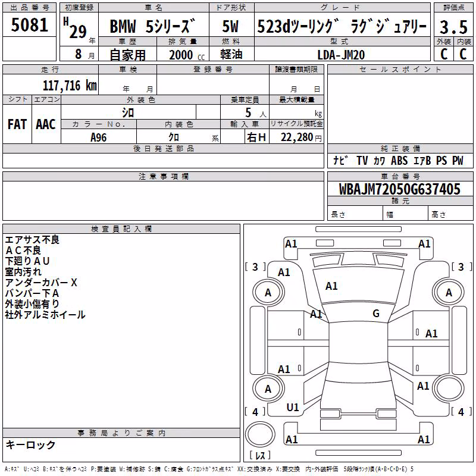Click the 後日発送部品 header
Image resolution: width=476 pixels, height=476 pixels.
point(163,148)
